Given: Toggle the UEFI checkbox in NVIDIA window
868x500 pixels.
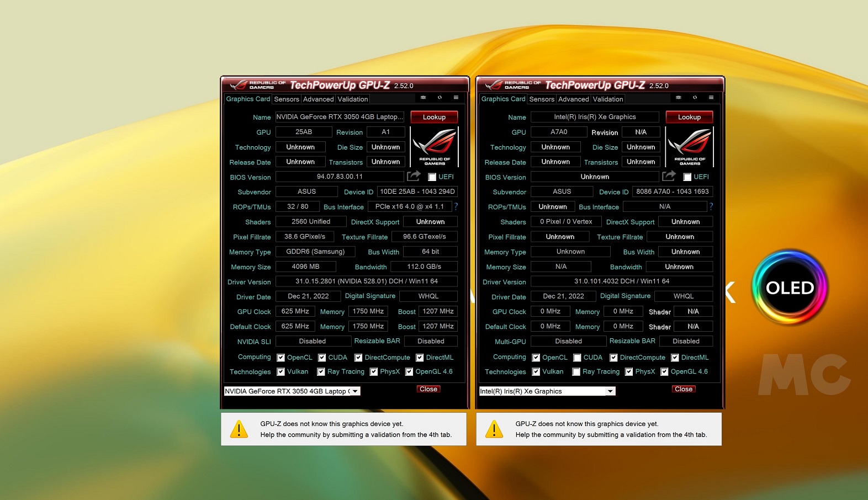Looking at the screenshot, I should point(432,177).
